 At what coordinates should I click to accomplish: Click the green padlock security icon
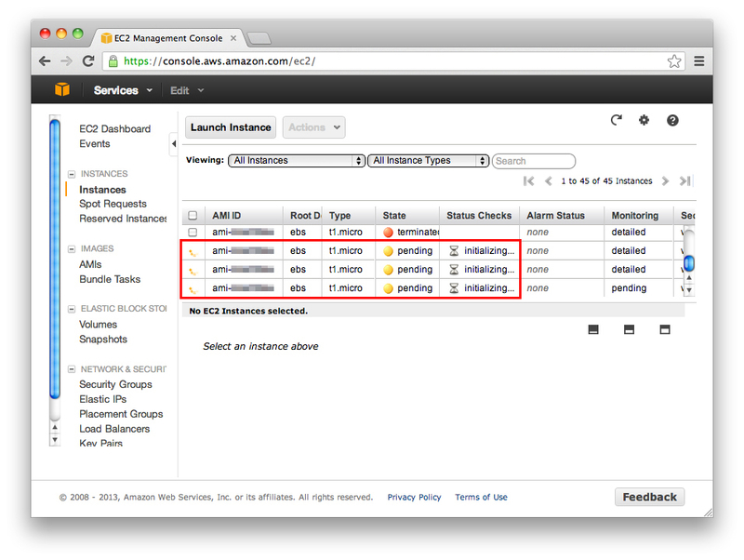click(113, 60)
